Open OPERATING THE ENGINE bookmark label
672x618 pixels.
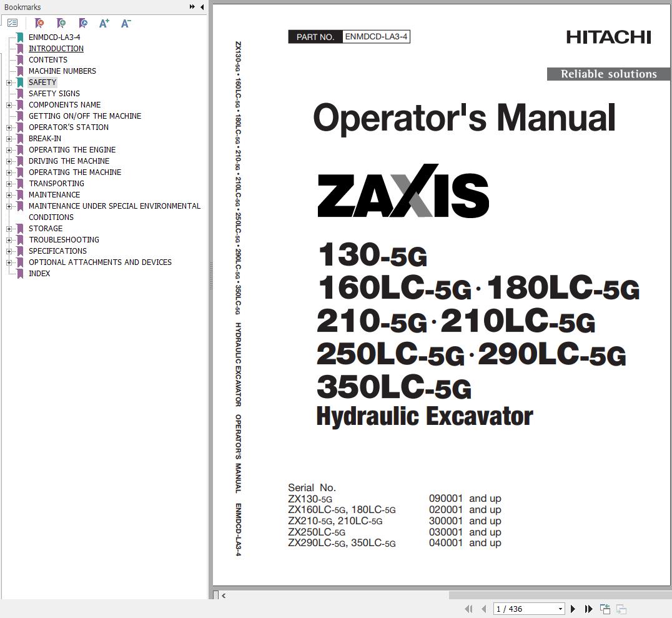click(72, 150)
